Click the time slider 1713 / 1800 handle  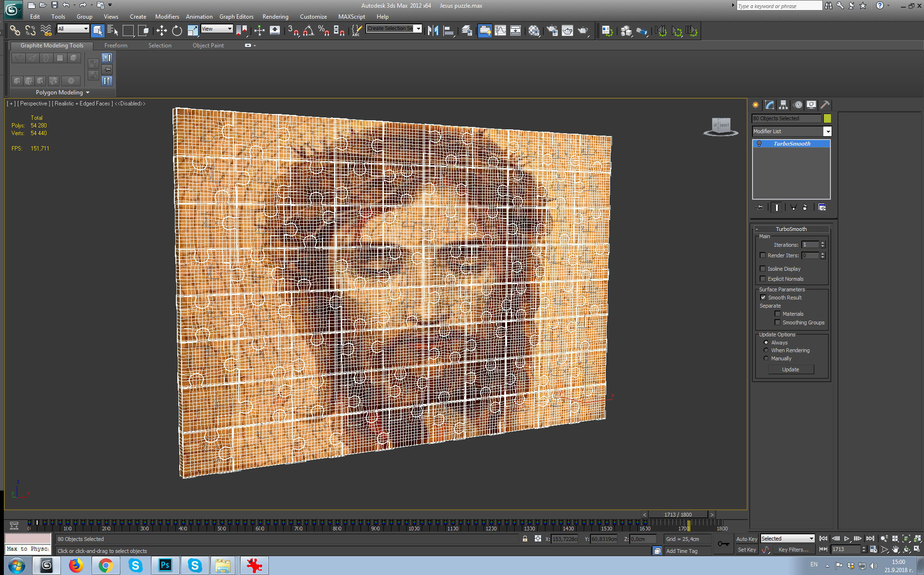[x=678, y=515]
